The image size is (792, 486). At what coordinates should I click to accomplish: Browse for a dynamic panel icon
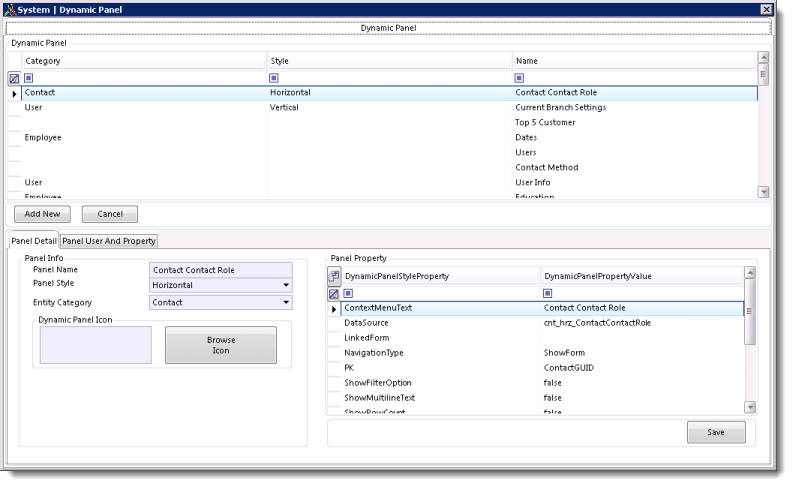[x=221, y=345]
